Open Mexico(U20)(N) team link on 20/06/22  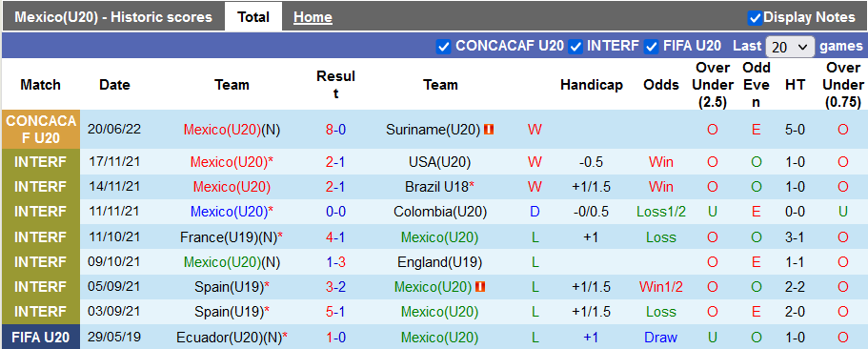(232, 130)
